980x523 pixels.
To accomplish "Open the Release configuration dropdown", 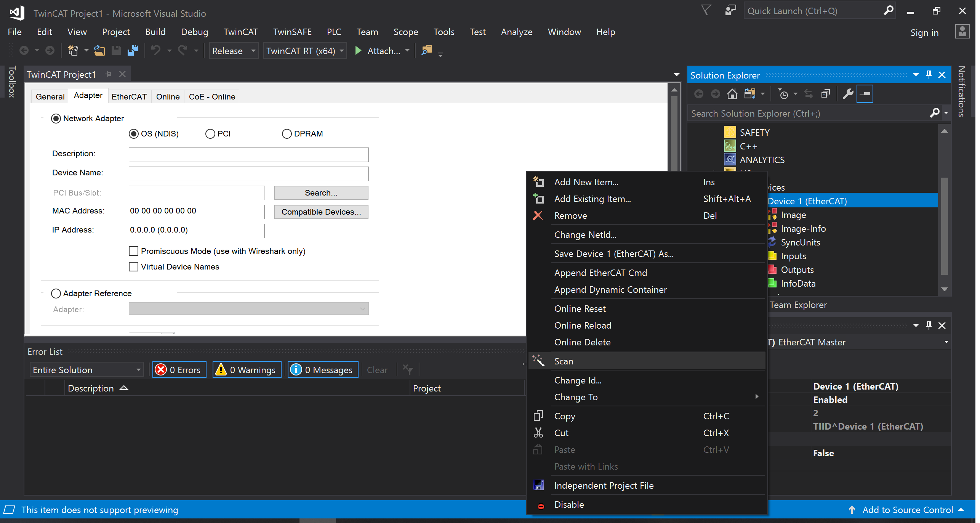I will point(234,51).
